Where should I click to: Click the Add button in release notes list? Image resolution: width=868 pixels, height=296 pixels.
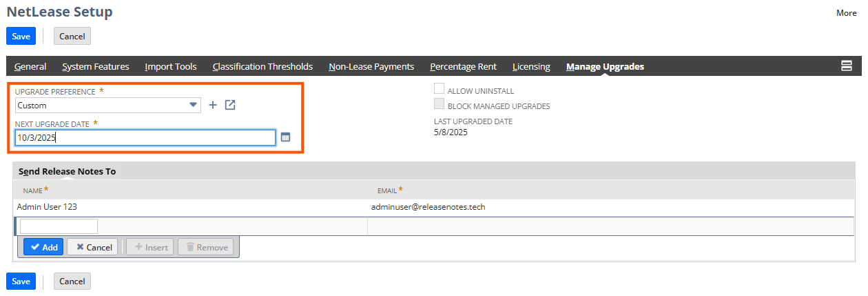click(43, 247)
